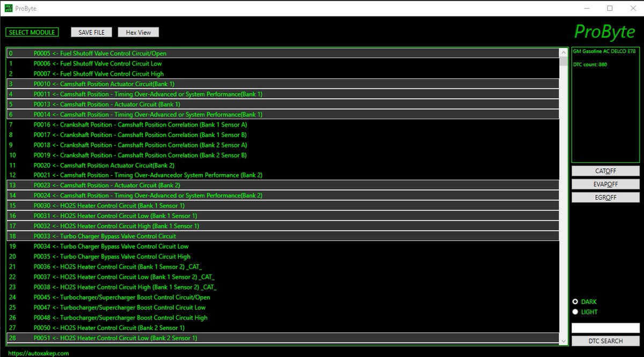Click the EVAPOFF button
The height and width of the screenshot is (357, 644).
pyautogui.click(x=605, y=184)
